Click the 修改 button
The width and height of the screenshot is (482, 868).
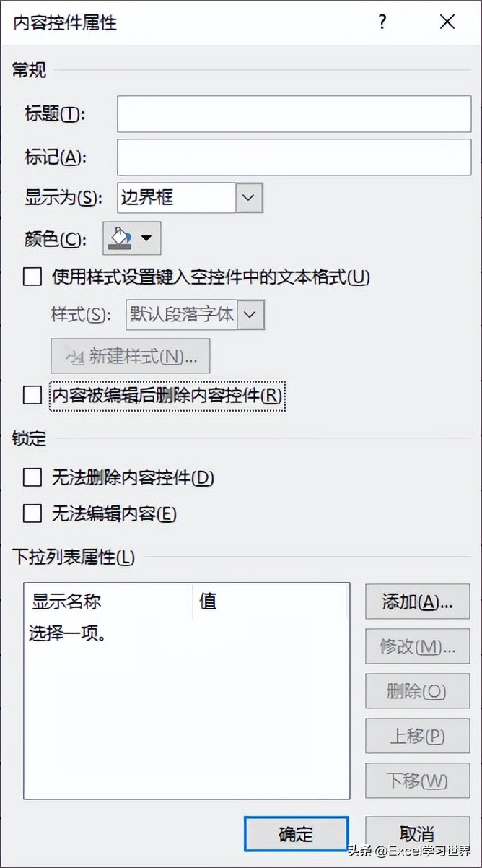pyautogui.click(x=417, y=646)
